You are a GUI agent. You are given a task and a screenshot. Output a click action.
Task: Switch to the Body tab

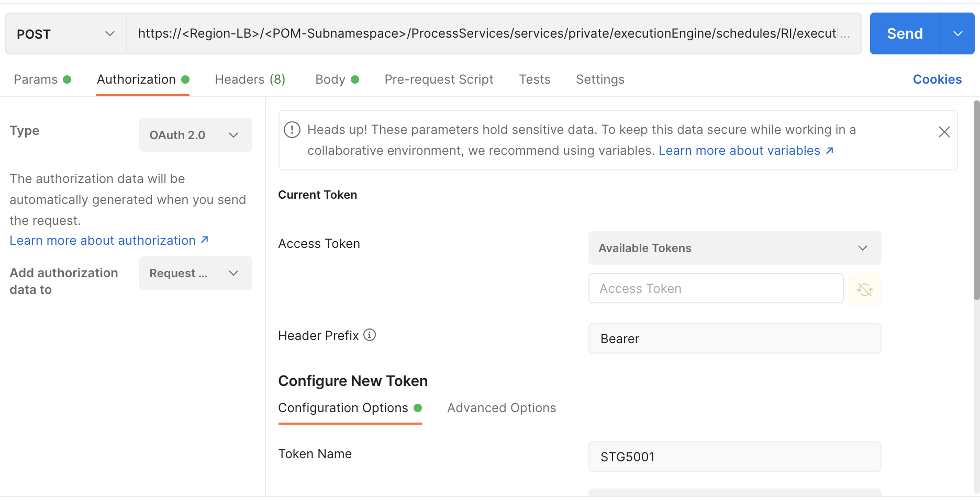[x=330, y=79]
